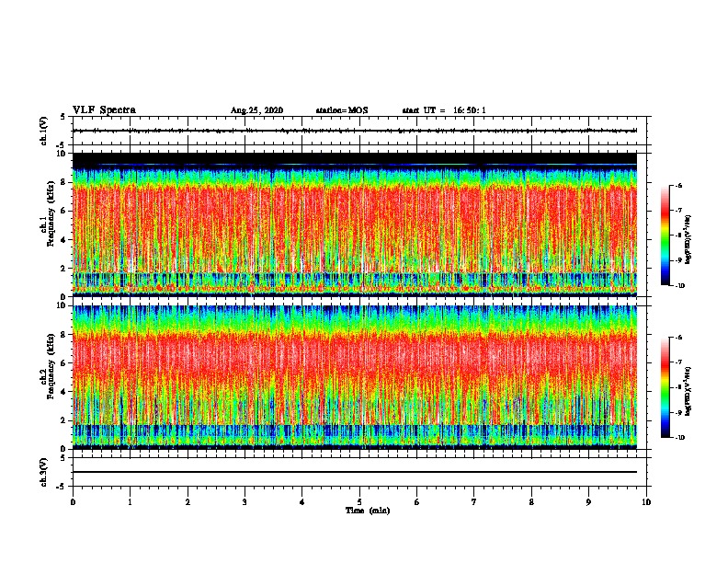Image resolution: width=728 pixels, height=563 pixels.
Task: Click time axis tick label "5"
Action: coord(359,501)
